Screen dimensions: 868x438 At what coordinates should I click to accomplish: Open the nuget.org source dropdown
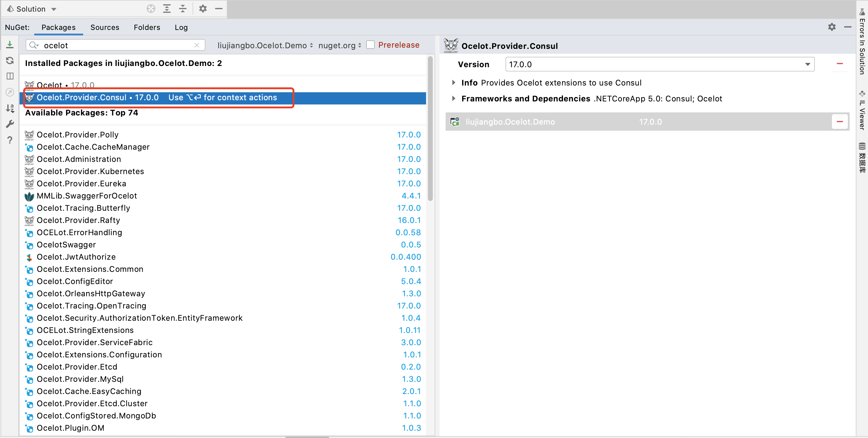coord(340,46)
